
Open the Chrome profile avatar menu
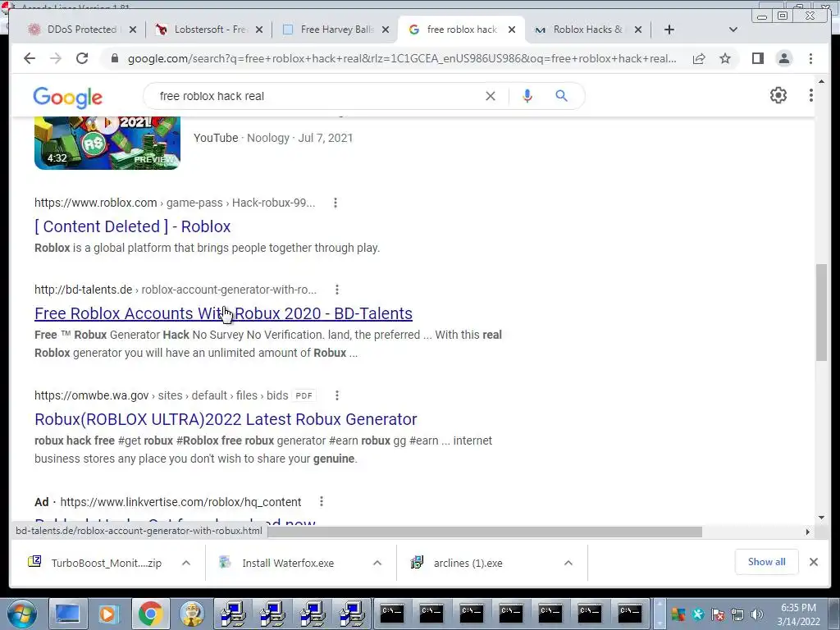pyautogui.click(x=783, y=58)
